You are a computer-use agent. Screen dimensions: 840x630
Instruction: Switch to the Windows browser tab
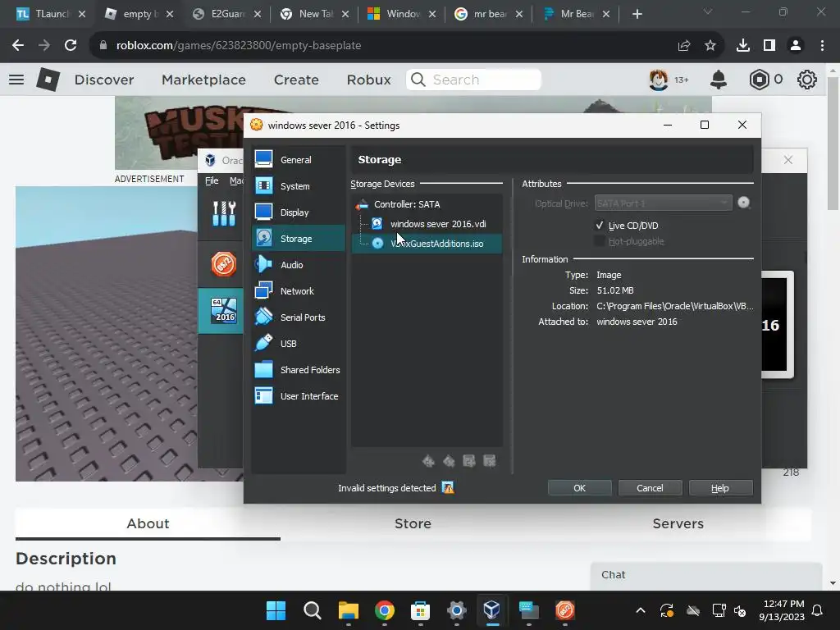(x=403, y=14)
